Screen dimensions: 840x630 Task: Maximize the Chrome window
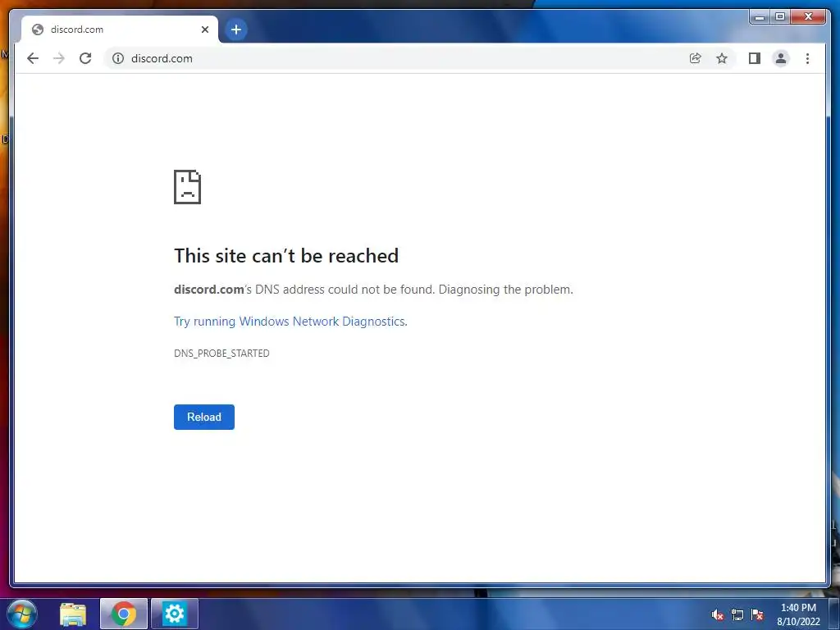point(780,17)
